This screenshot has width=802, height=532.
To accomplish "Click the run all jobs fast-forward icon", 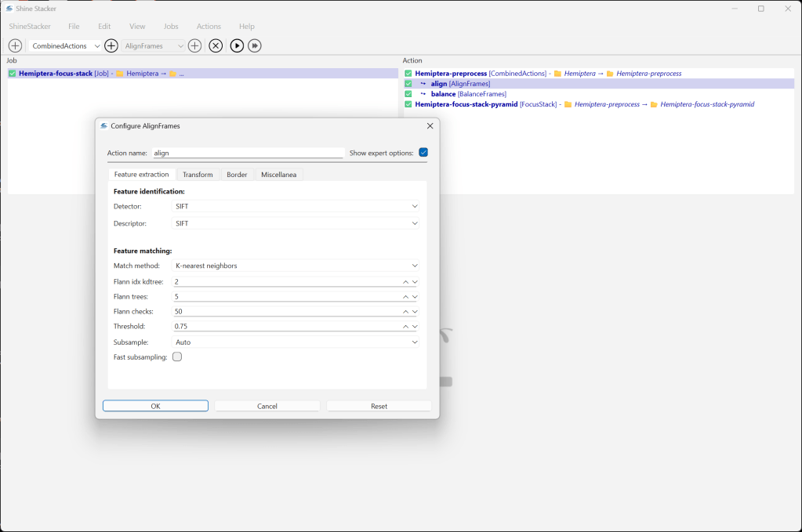I will (255, 46).
